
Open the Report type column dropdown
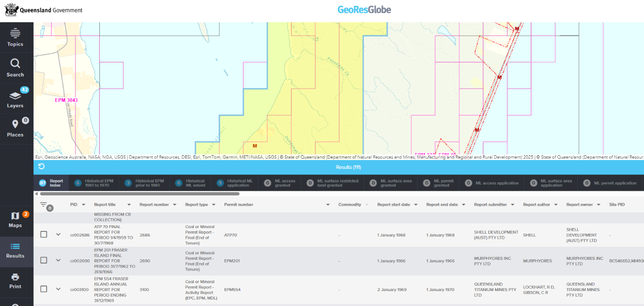214,205
